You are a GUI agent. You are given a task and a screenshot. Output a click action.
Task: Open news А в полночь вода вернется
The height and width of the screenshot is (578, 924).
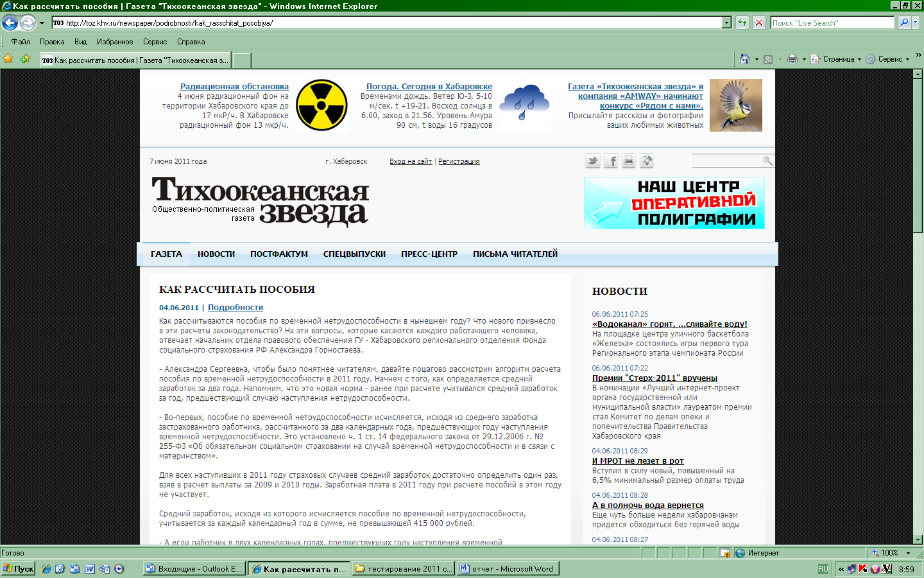coord(648,505)
